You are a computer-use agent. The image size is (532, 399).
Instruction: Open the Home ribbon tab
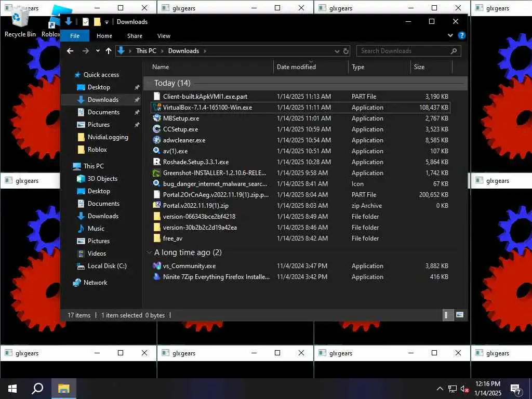click(x=104, y=36)
